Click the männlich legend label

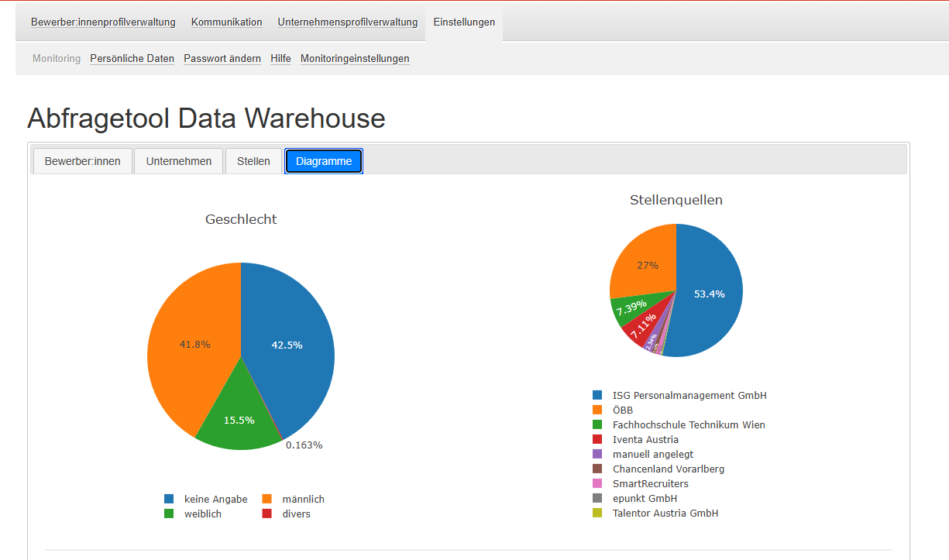(x=304, y=500)
